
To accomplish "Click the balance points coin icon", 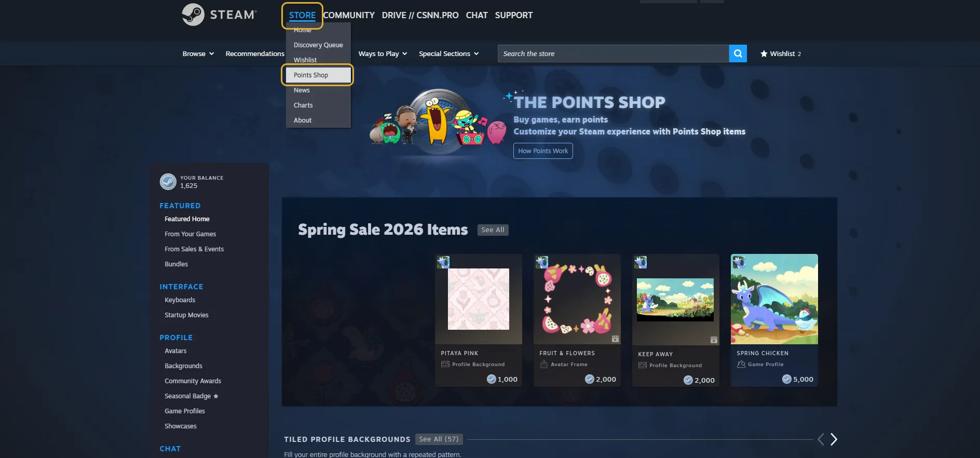I will click(x=168, y=182).
